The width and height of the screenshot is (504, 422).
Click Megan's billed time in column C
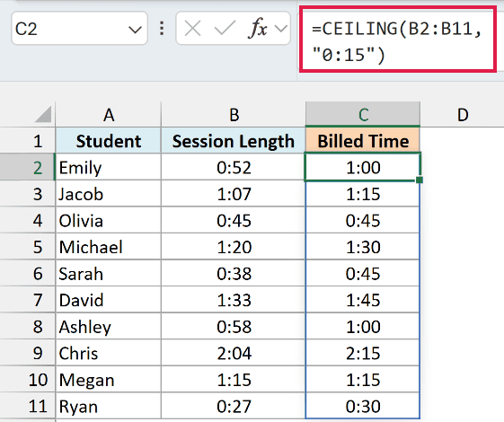(x=363, y=380)
